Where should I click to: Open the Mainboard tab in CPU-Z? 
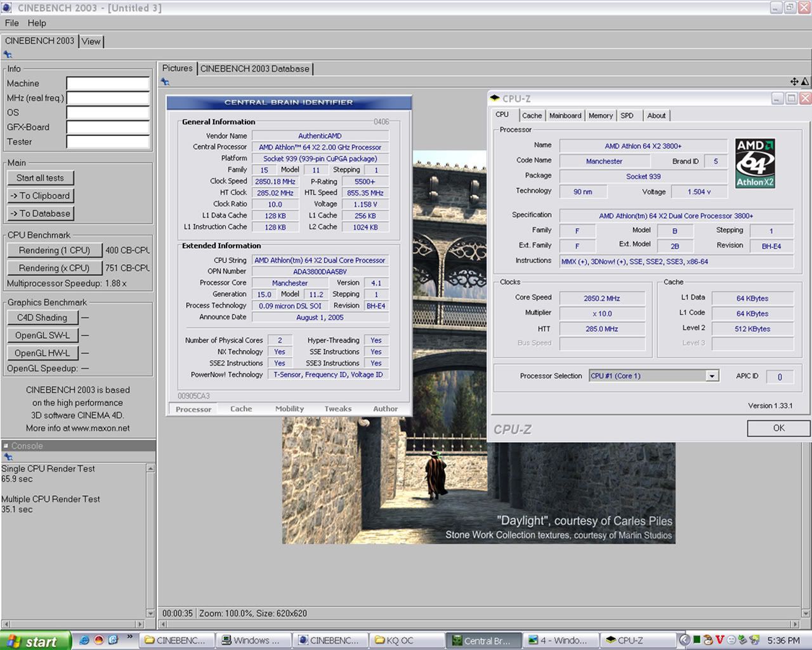[x=565, y=116]
